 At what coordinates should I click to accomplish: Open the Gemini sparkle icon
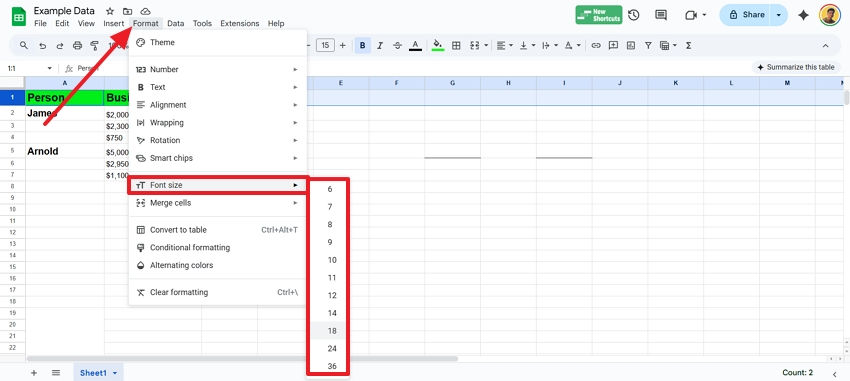click(804, 15)
